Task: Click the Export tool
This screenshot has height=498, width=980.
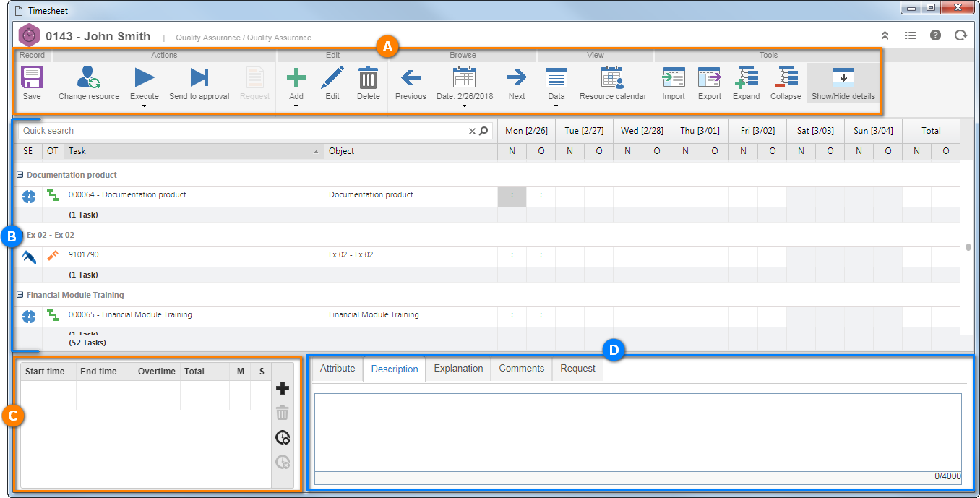Action: [x=710, y=83]
